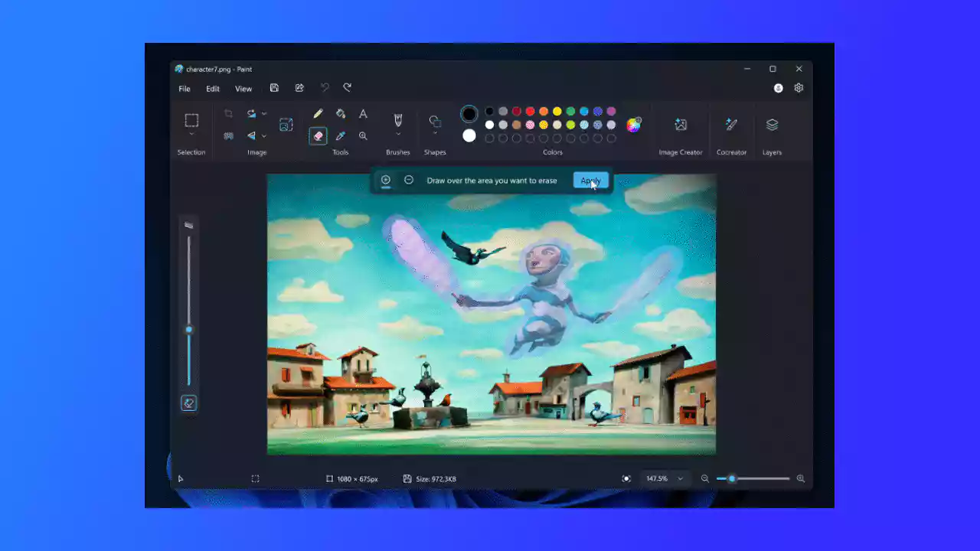
Task: Select Add to area plus option
Action: click(x=386, y=180)
